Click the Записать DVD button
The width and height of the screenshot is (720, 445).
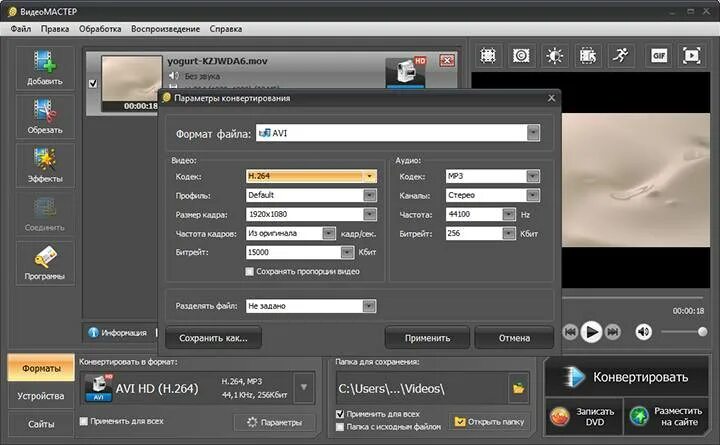pos(584,417)
